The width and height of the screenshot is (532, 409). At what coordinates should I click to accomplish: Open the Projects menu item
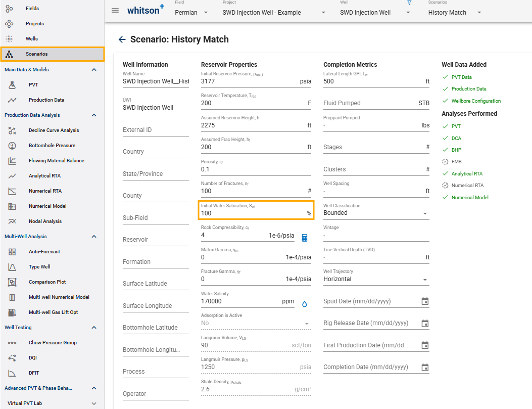click(x=34, y=24)
